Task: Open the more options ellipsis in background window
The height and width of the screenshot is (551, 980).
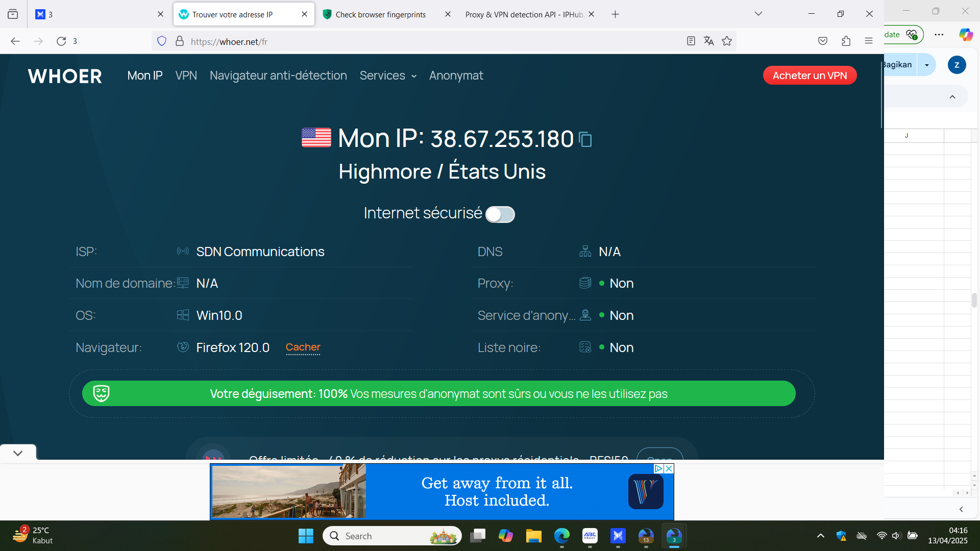Action: click(939, 35)
